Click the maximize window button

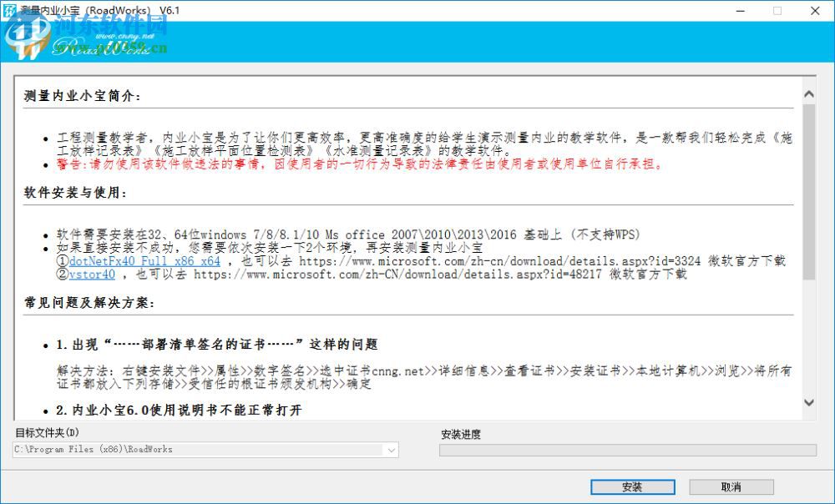click(x=777, y=11)
